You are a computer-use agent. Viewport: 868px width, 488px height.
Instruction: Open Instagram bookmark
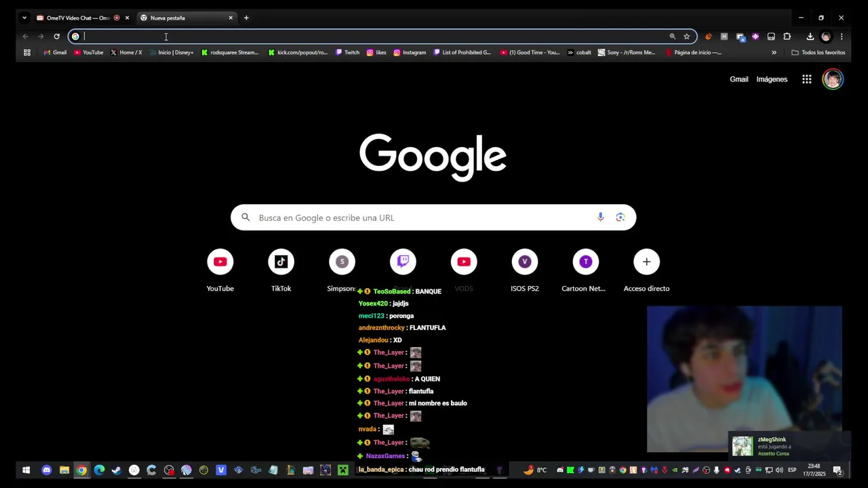point(410,52)
